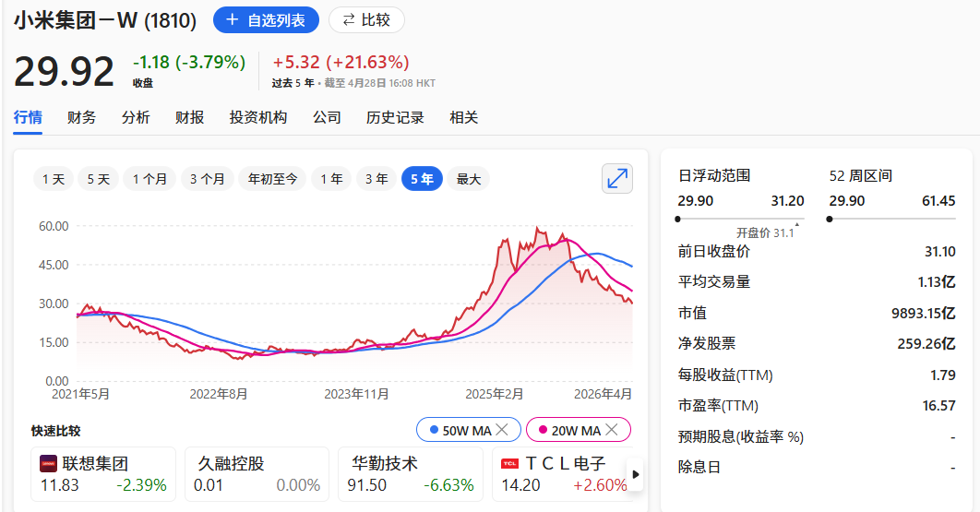Image resolution: width=980 pixels, height=512 pixels.
Task: Click the 20W MA legend pill
Action: pyautogui.click(x=579, y=430)
